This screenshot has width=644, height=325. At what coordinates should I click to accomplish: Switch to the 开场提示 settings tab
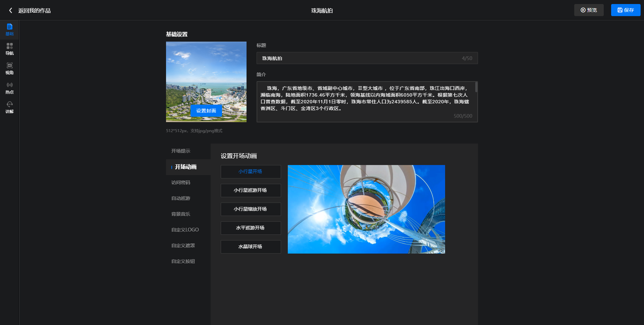pyautogui.click(x=181, y=151)
